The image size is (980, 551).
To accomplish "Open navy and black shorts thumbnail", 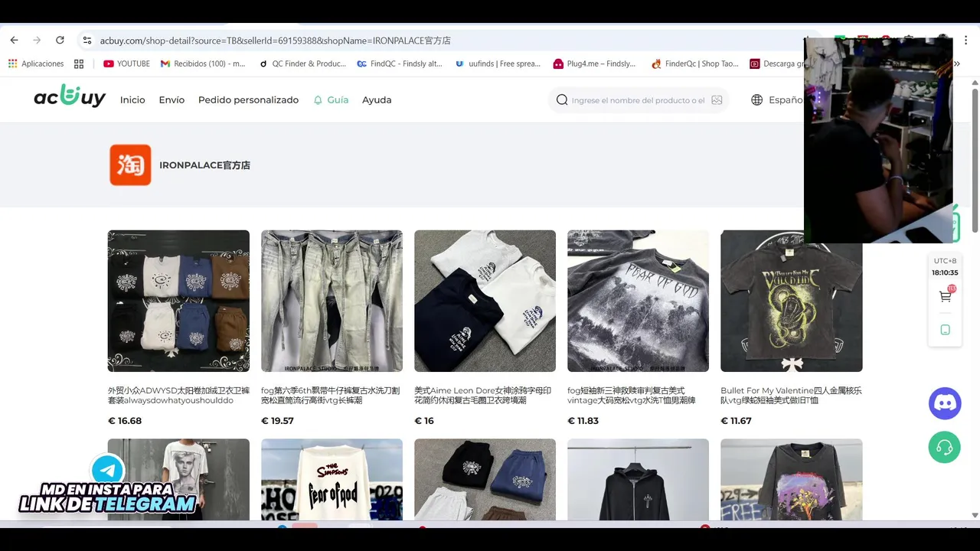I will (485, 480).
